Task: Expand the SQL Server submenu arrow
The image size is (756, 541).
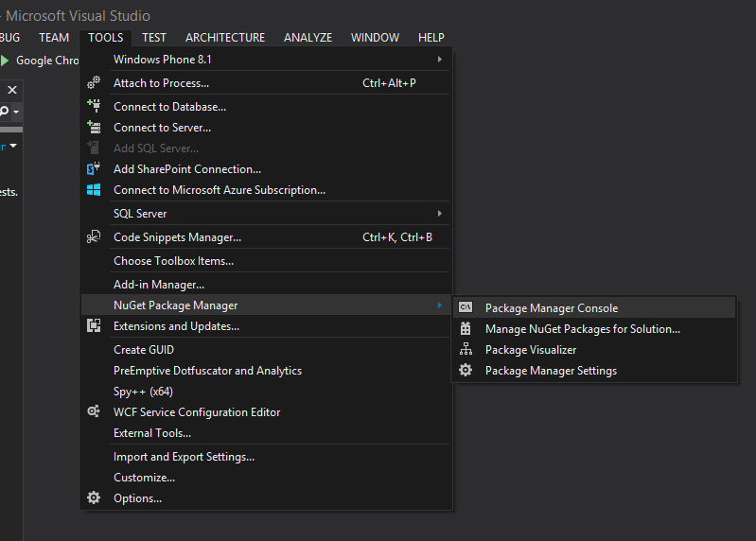Action: (440, 214)
